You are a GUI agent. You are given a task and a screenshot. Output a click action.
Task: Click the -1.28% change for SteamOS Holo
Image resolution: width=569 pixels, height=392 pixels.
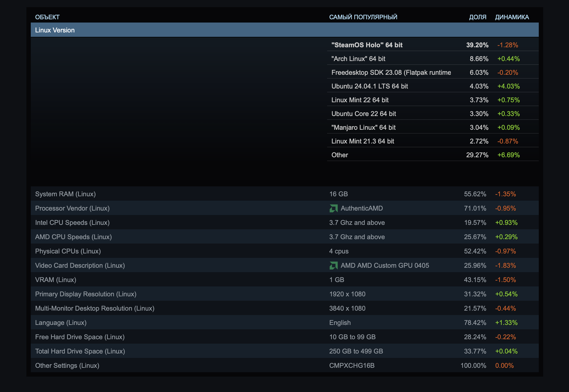pos(508,45)
